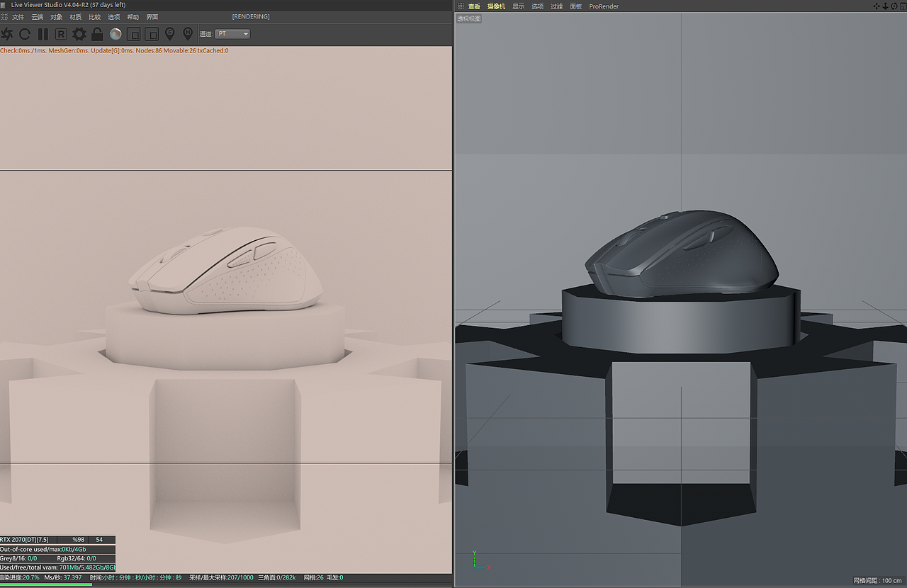Click the viewport dolly camera icon
907x588 pixels.
point(885,6)
